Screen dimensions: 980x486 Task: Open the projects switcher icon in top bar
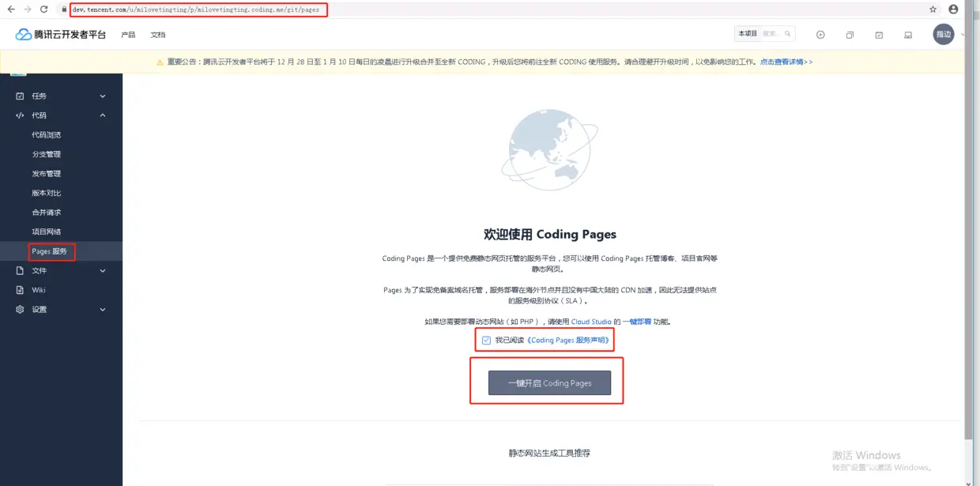850,35
